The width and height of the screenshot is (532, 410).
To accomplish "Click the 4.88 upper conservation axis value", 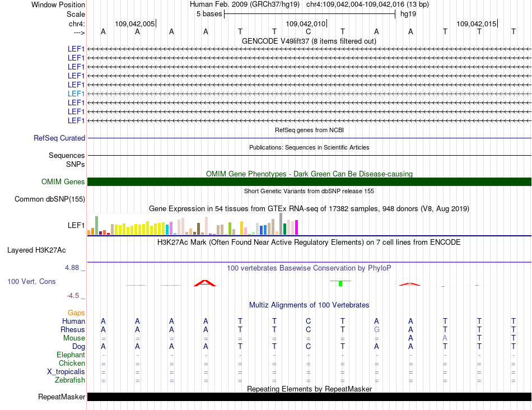I will click(x=72, y=268).
